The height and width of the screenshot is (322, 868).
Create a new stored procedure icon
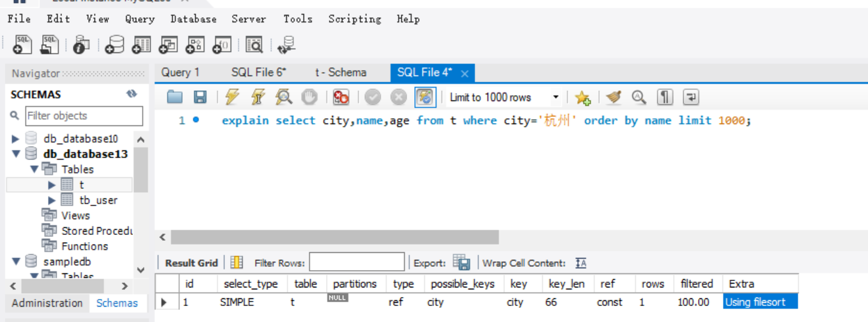195,44
